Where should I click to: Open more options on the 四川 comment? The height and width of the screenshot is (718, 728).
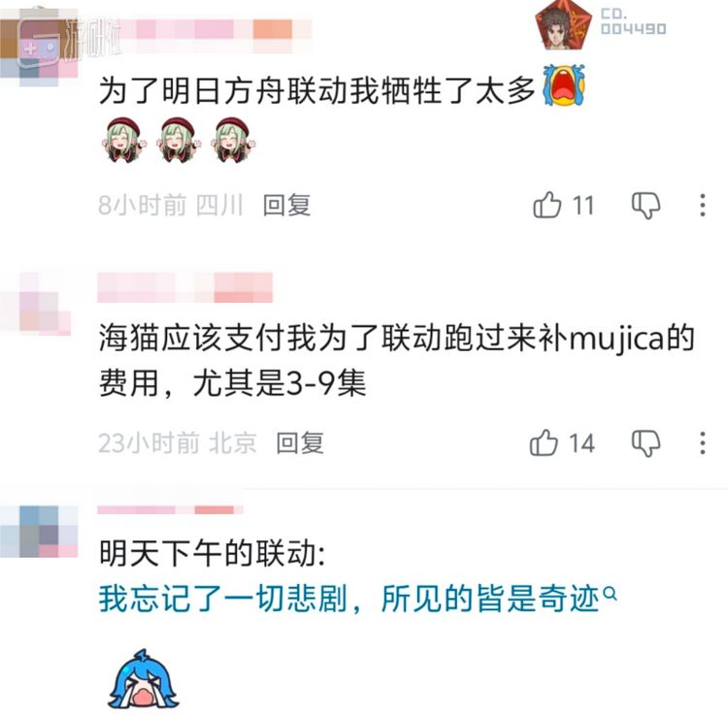coord(703,205)
